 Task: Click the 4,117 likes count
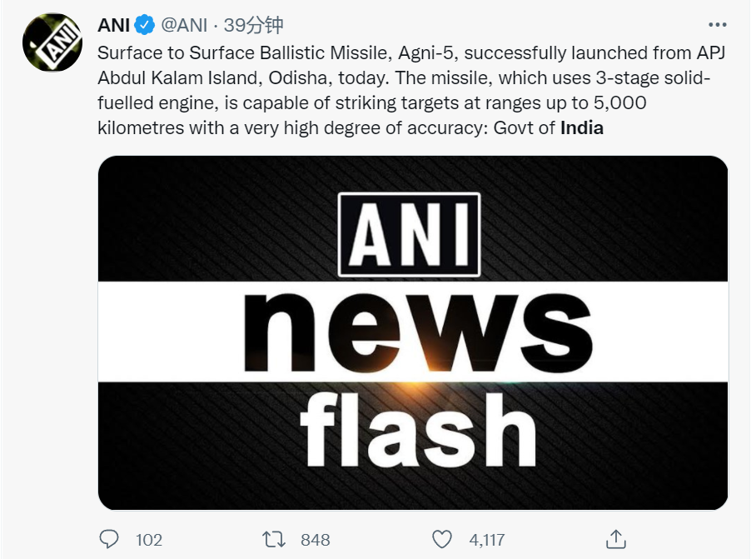tap(487, 540)
